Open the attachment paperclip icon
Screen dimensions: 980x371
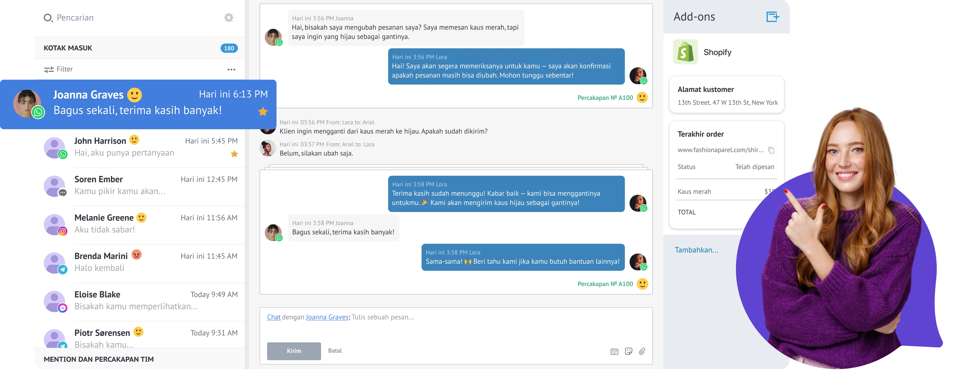[642, 351]
